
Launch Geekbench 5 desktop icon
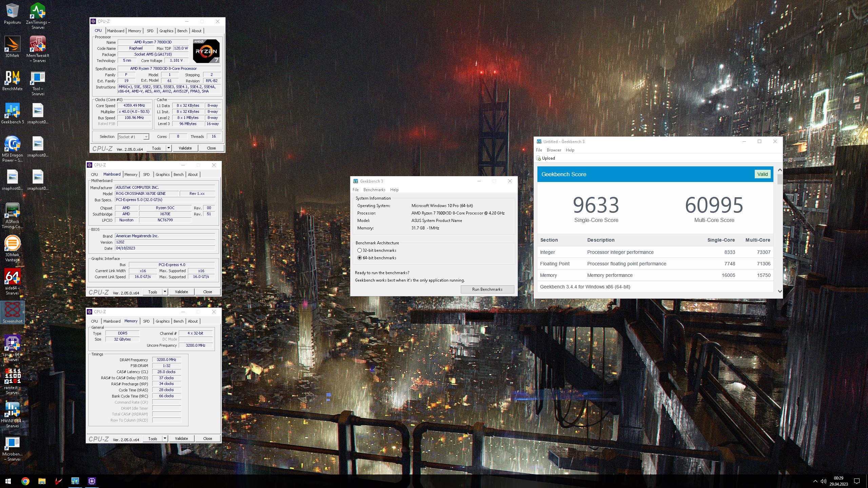click(x=12, y=113)
